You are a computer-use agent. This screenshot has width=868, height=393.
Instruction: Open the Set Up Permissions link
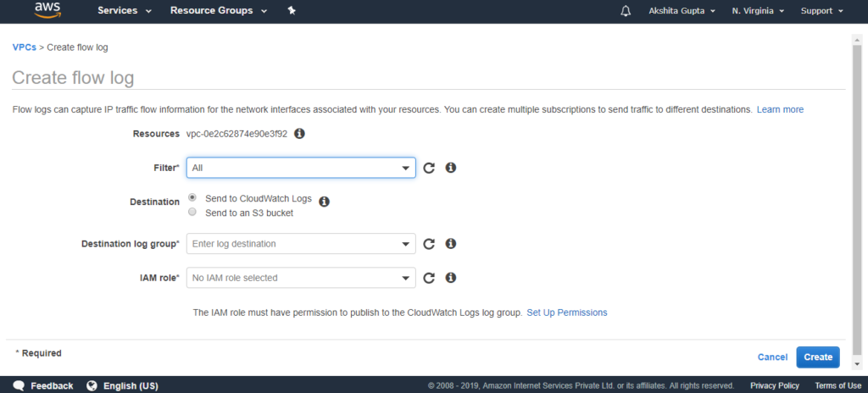(567, 313)
